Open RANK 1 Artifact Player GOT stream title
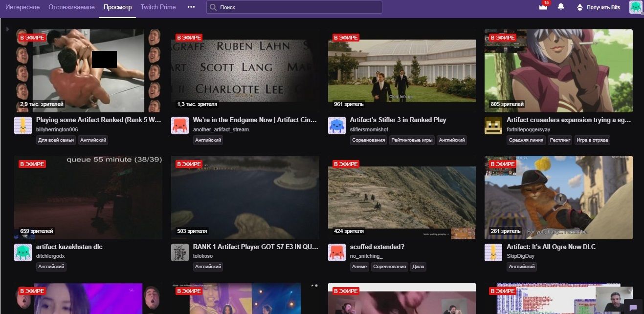This screenshot has height=314, width=644. [255, 247]
